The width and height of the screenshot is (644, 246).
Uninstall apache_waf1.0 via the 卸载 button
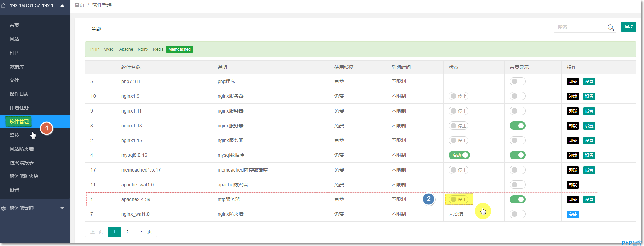572,185
